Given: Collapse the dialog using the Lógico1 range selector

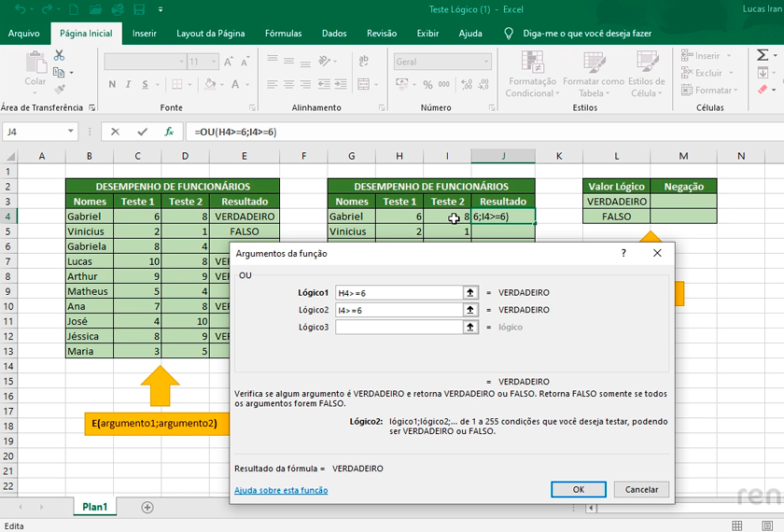Looking at the screenshot, I should click(470, 292).
